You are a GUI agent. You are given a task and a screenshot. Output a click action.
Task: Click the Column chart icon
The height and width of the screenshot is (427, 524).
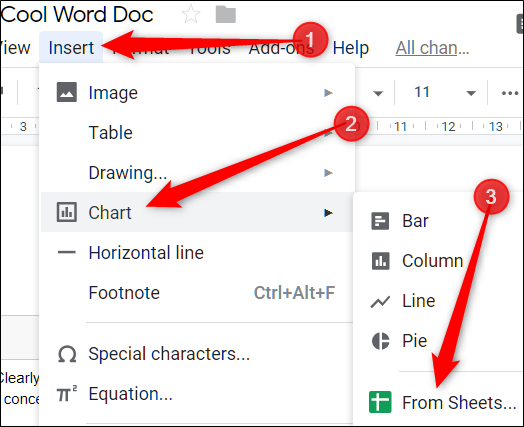pyautogui.click(x=380, y=261)
